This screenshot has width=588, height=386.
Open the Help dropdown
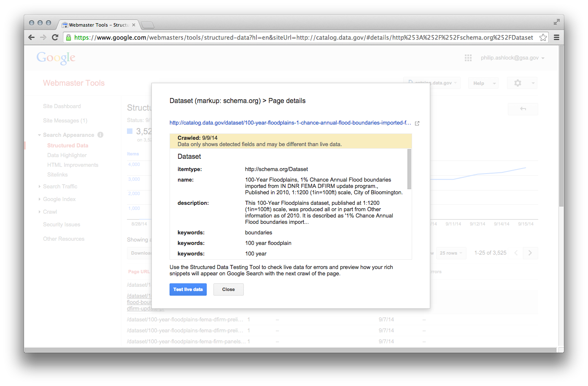tap(483, 83)
